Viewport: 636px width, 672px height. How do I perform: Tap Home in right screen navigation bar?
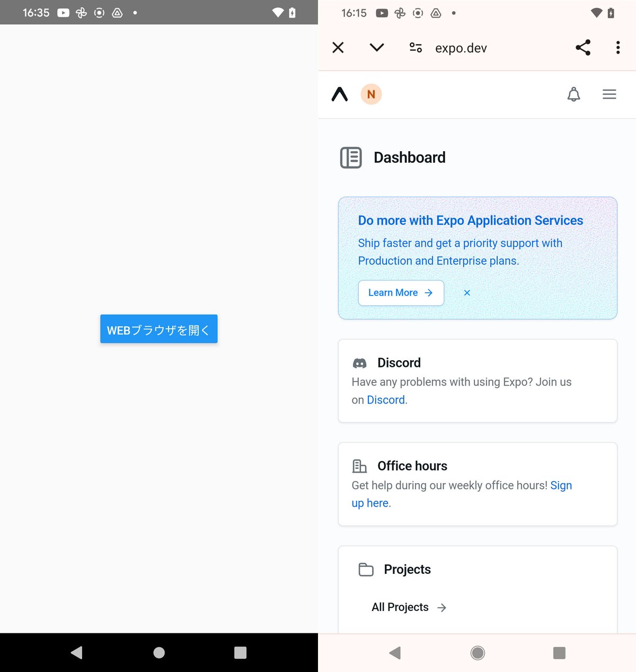click(x=478, y=653)
